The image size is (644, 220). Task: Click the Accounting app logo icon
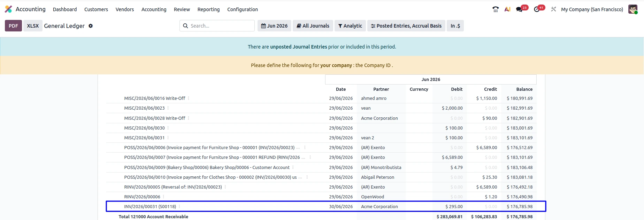tap(8, 9)
